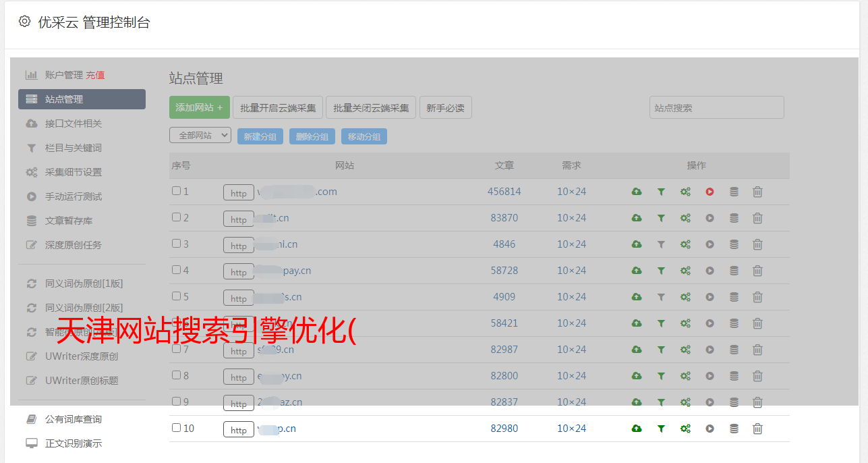Tick the checkbox for site 9
This screenshot has width=868, height=463.
(x=176, y=402)
